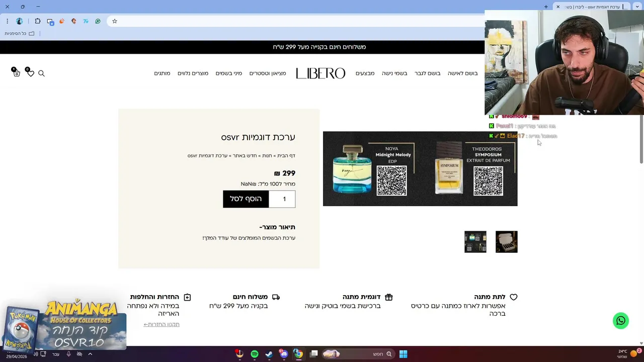Click the main product image
The image size is (644, 362).
pyautogui.click(x=420, y=169)
